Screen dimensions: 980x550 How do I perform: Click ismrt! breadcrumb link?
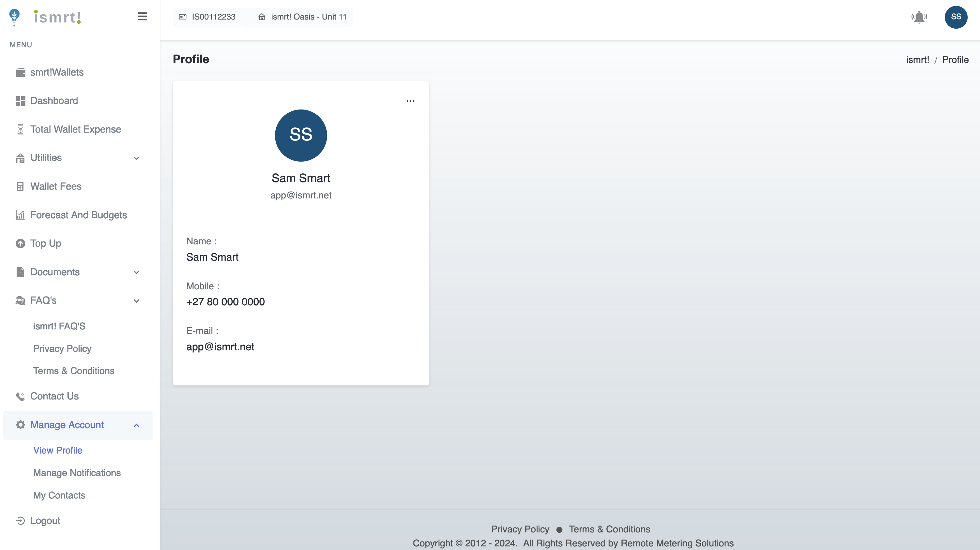click(x=917, y=60)
